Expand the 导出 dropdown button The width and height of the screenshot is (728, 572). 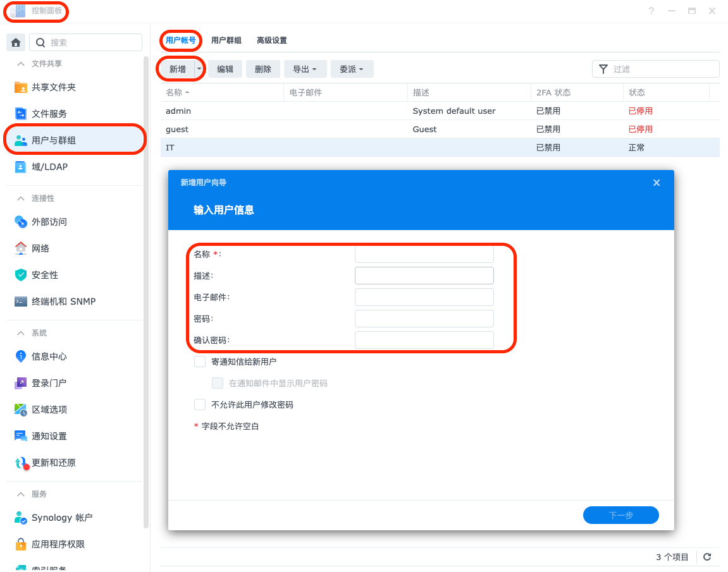tap(305, 70)
